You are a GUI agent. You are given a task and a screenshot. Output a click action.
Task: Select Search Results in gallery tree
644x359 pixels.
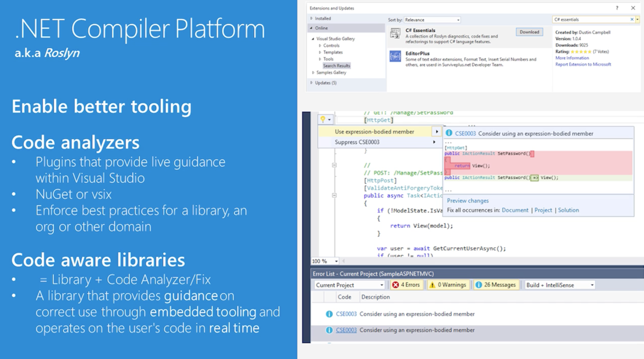tap(336, 66)
